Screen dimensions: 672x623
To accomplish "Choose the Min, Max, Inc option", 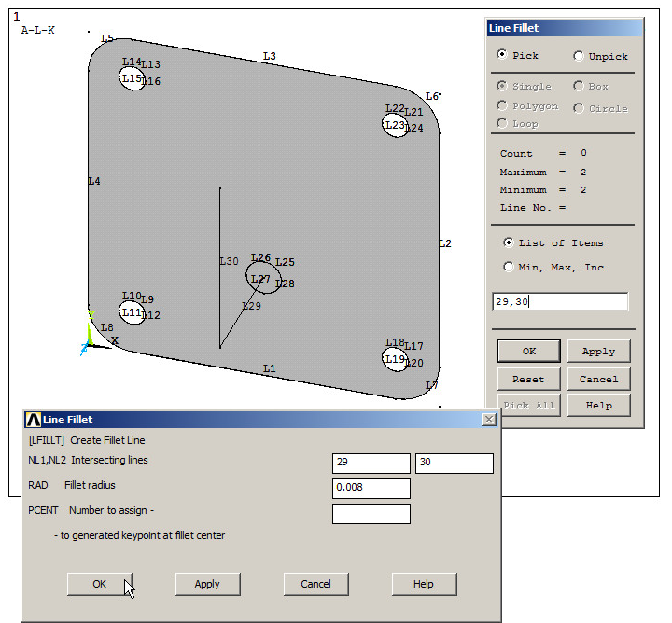I will coord(509,267).
